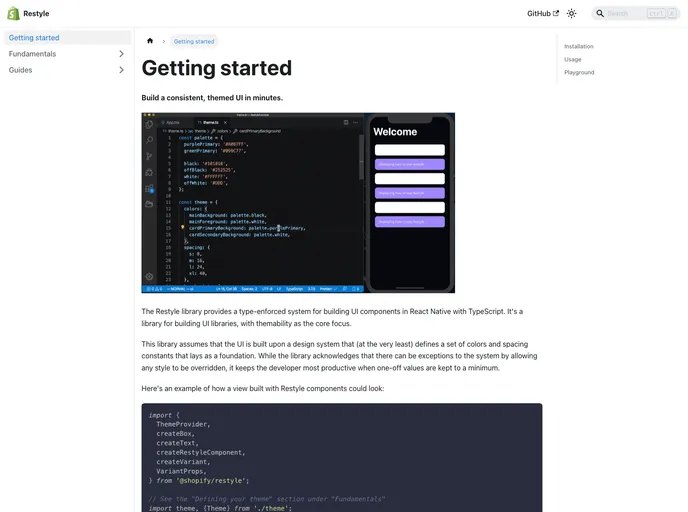Click the external link icon beside GitHub
The width and height of the screenshot is (688, 512).
(556, 13)
